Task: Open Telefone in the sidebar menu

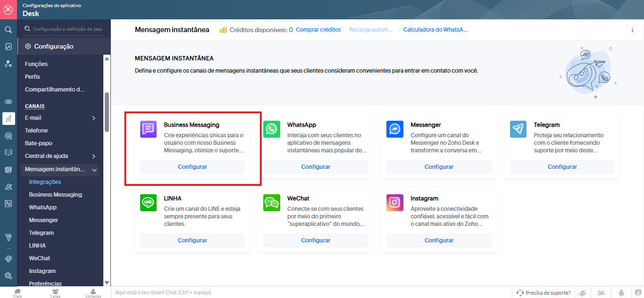Action: [x=36, y=131]
